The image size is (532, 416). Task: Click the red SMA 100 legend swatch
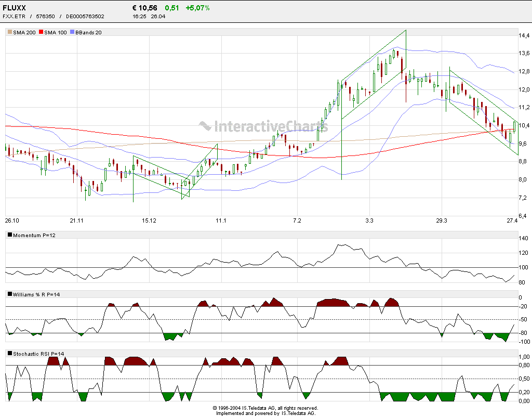point(42,32)
